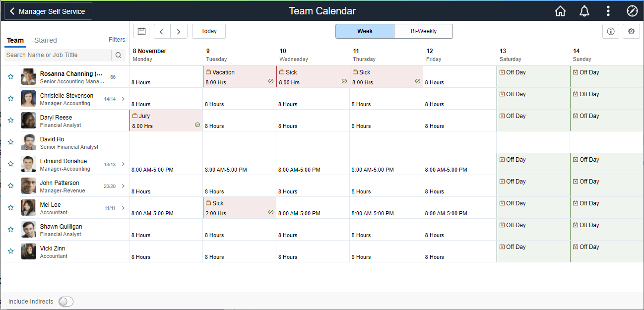The height and width of the screenshot is (310, 644).
Task: Select the Bi-Weekly view tab
Action: tap(423, 31)
